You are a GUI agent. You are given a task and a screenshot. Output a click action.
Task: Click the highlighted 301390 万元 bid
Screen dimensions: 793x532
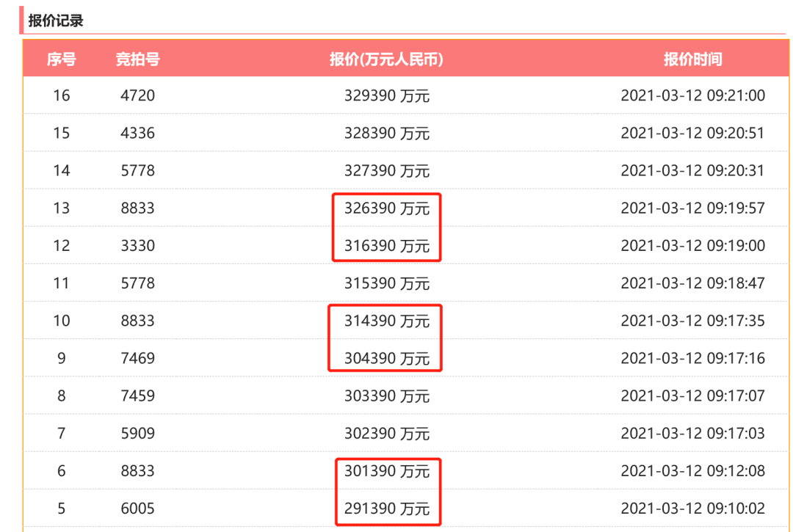(386, 471)
